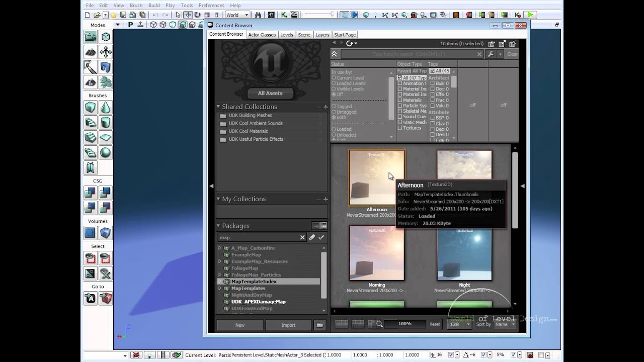Viewport: 644px width, 362px height.
Task: Expand the A_Map_Carbonfire package
Action: 220,248
